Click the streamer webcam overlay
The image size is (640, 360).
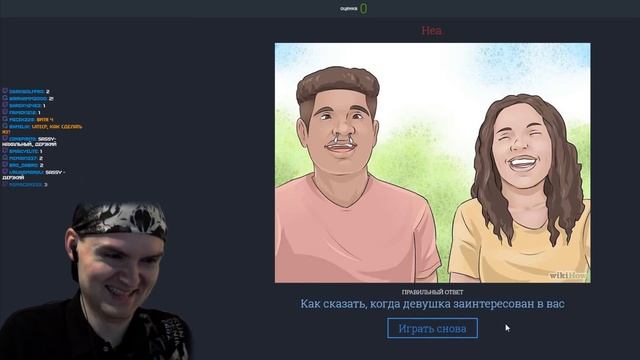pos(96,281)
